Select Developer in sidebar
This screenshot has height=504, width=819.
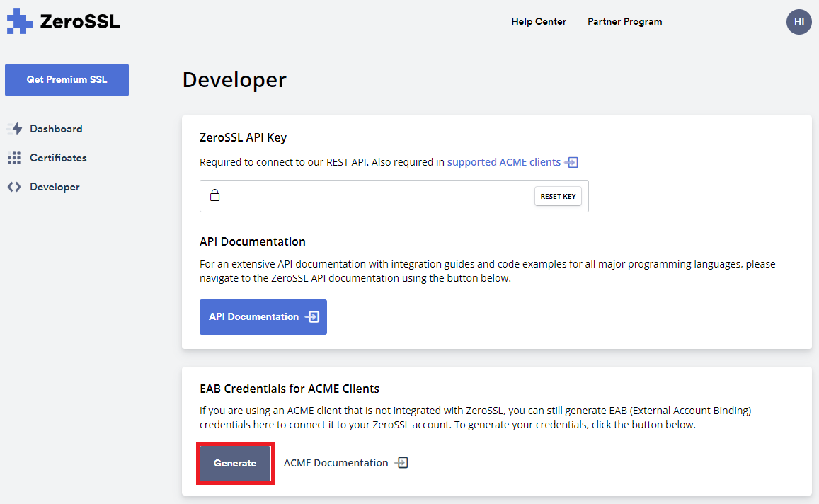click(x=55, y=187)
